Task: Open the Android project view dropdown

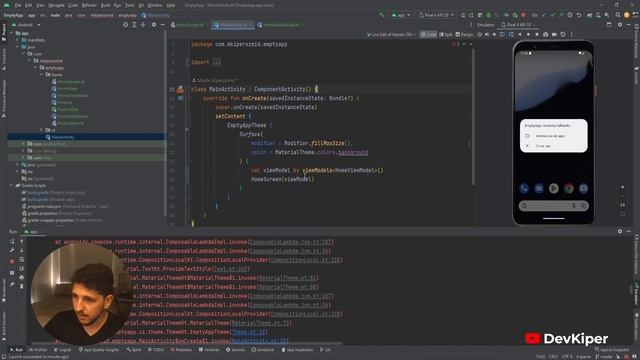Action: point(25,25)
